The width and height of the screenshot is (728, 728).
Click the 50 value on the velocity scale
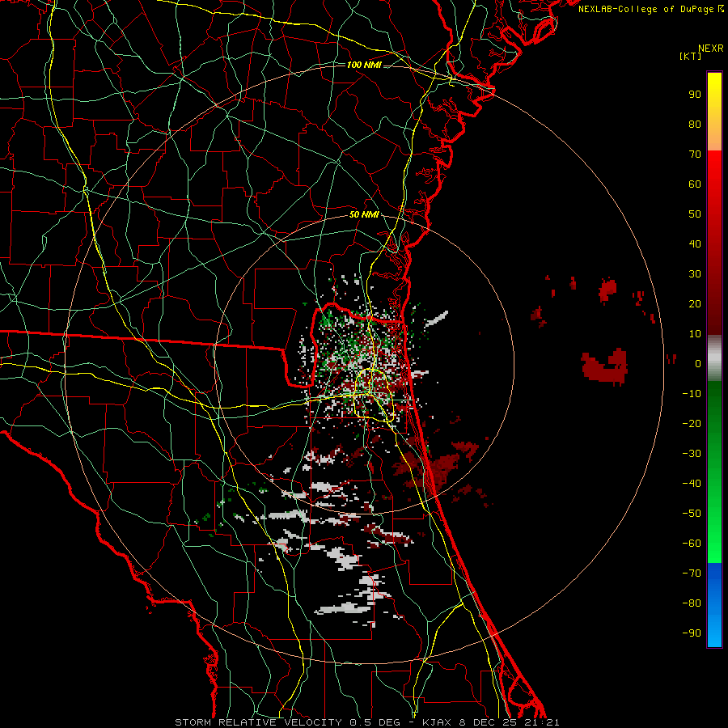pyautogui.click(x=695, y=214)
